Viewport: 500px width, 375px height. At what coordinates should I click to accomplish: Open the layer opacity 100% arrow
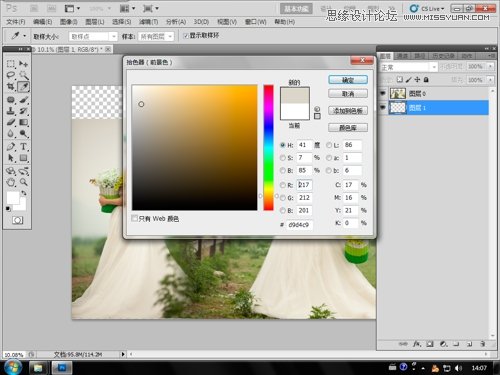point(490,67)
